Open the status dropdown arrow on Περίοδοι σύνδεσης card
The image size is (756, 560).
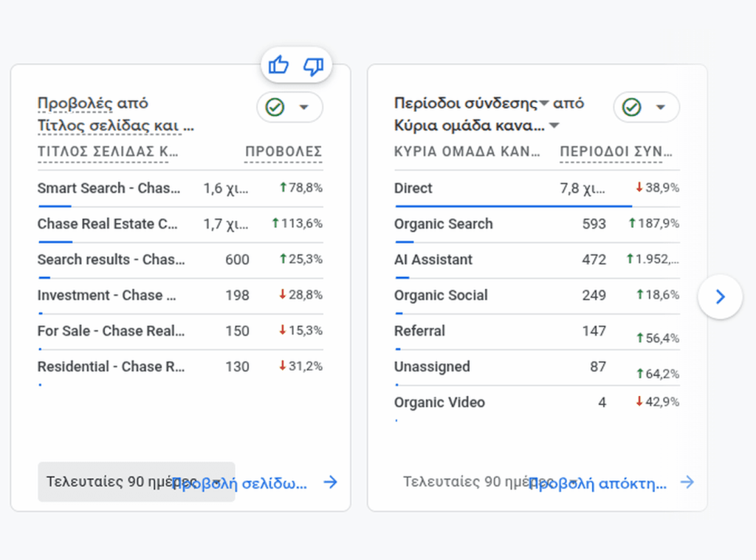(661, 107)
